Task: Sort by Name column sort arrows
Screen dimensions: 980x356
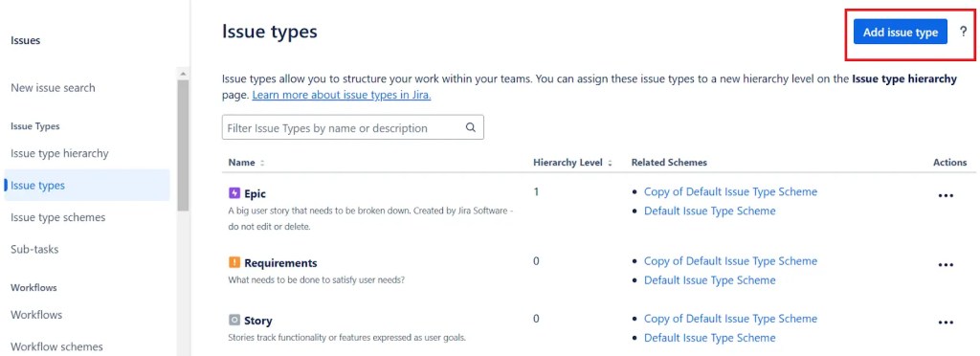Action: [262, 163]
